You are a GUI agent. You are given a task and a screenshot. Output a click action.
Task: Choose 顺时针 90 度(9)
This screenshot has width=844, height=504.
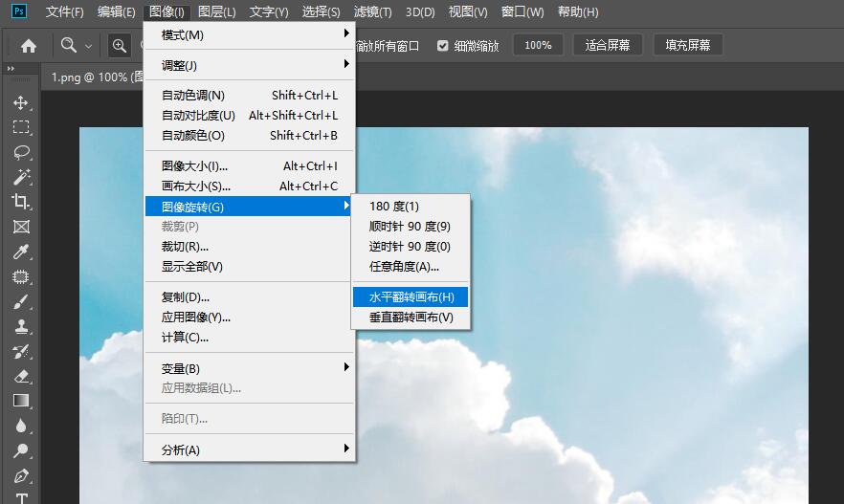[x=411, y=226]
